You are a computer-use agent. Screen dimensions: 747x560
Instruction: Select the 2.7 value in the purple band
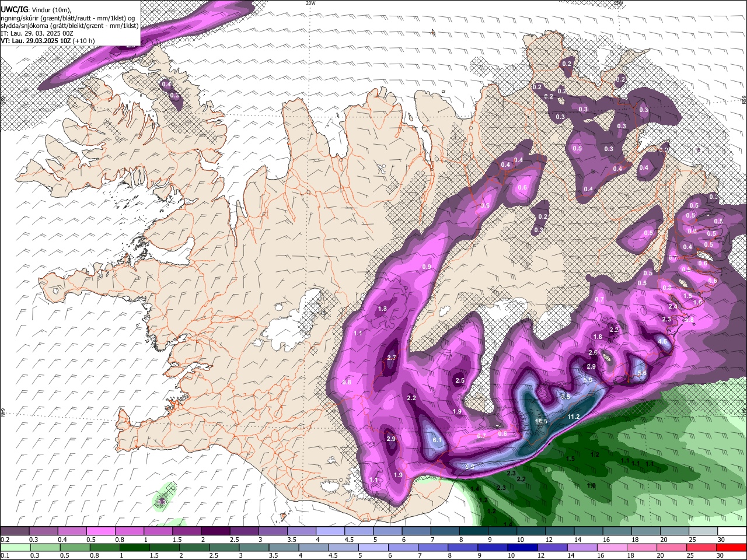coord(392,358)
